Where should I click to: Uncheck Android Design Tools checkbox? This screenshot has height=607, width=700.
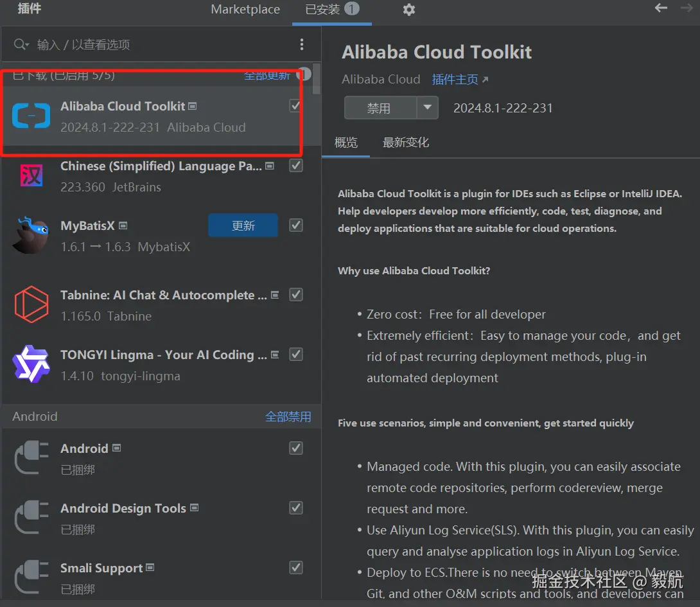[296, 508]
